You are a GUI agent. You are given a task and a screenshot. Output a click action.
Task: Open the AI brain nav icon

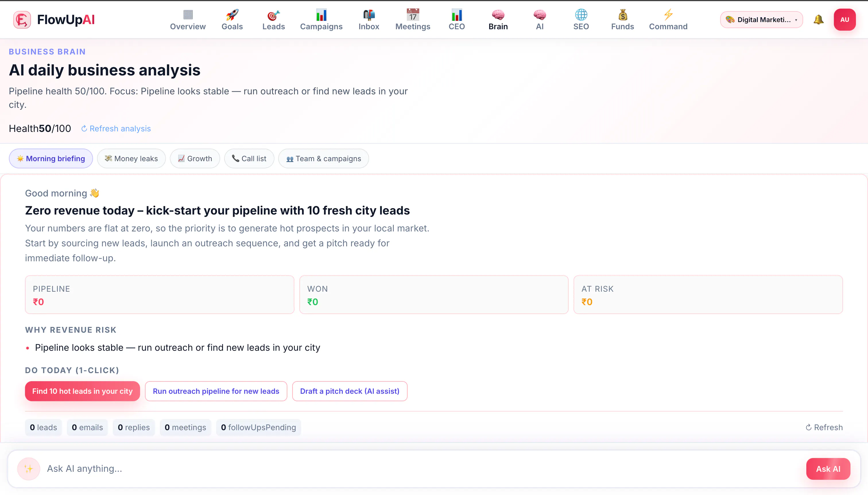[540, 15]
